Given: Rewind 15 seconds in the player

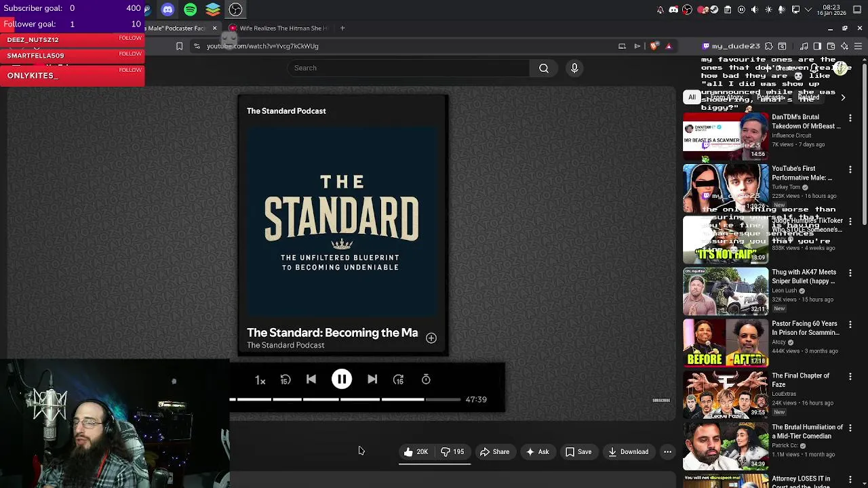Looking at the screenshot, I should click(285, 380).
